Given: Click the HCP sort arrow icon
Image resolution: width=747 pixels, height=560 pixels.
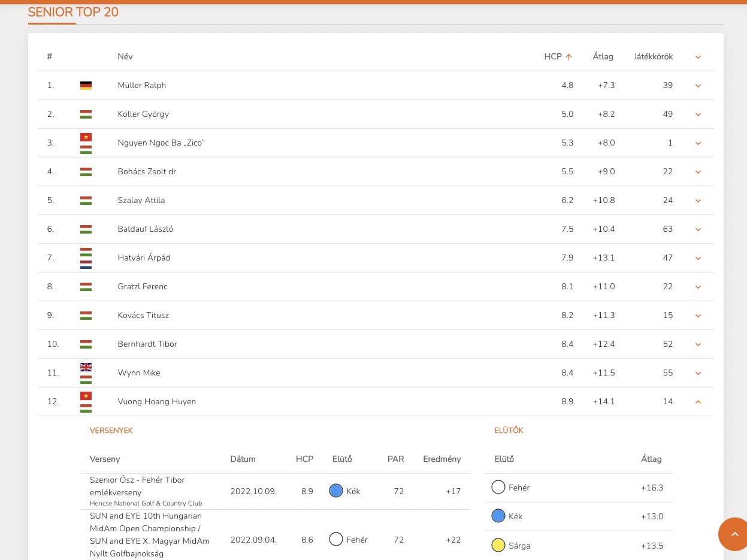Looking at the screenshot, I should pyautogui.click(x=569, y=57).
